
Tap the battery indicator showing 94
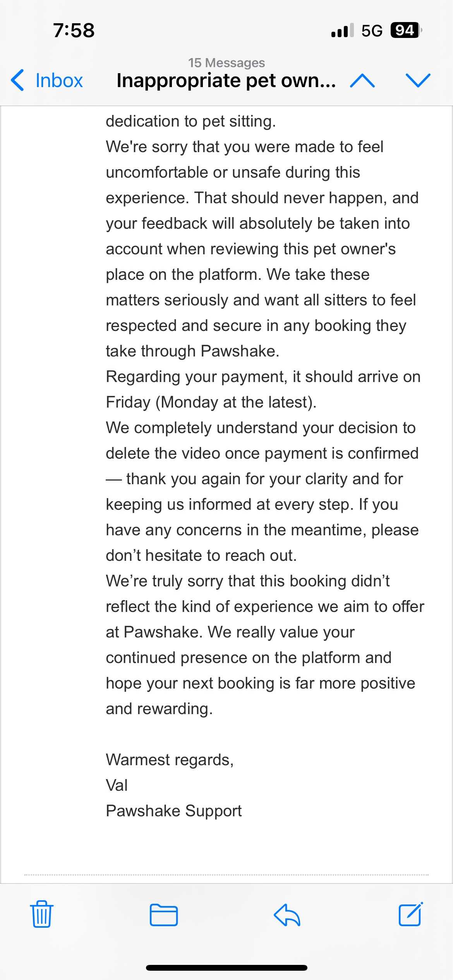coord(405,30)
